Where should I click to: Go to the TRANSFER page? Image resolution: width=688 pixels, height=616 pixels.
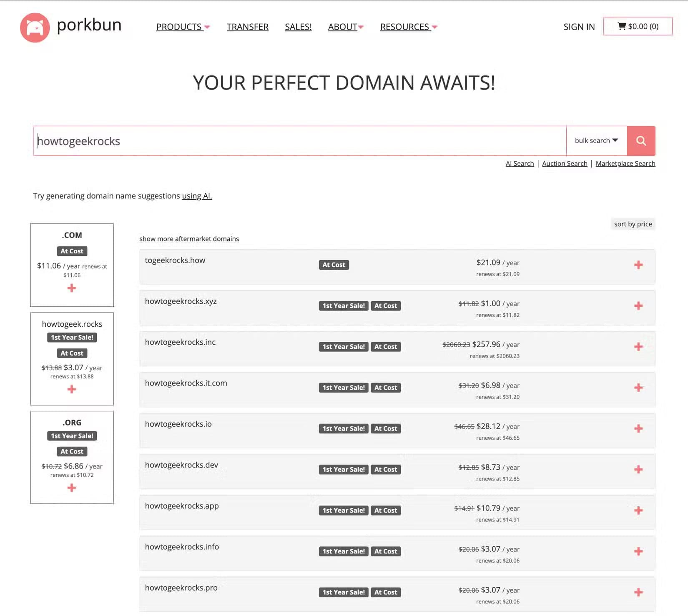pyautogui.click(x=248, y=27)
